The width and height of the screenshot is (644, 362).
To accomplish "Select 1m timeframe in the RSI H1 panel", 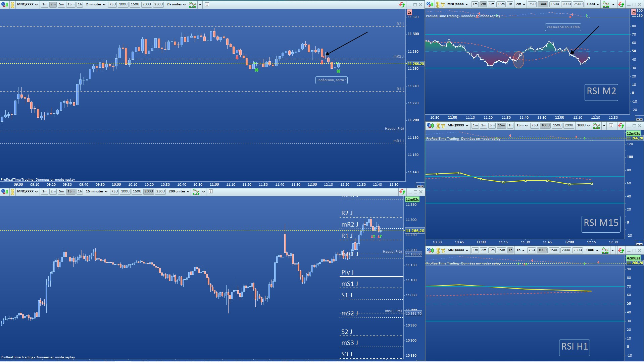I will tap(475, 250).
